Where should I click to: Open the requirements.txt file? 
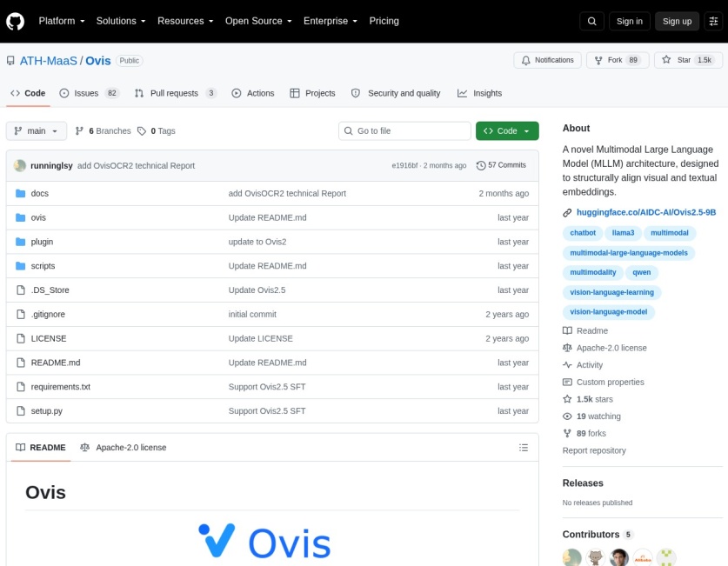tap(60, 386)
